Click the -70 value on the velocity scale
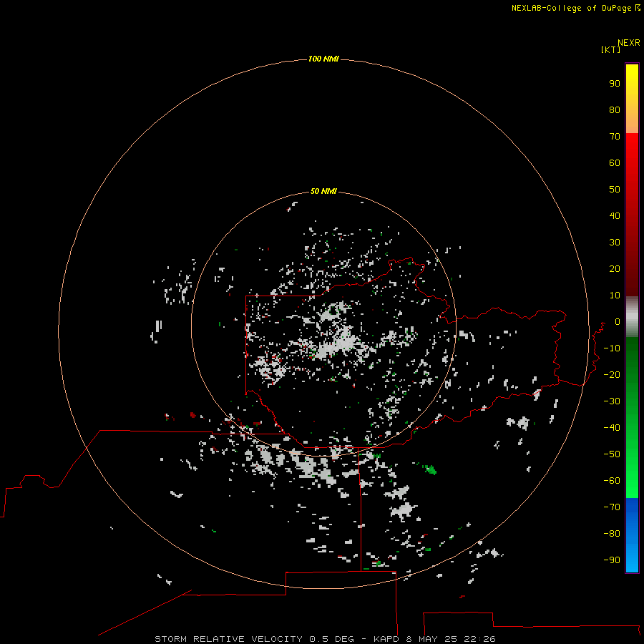Viewport: 644px width, 644px height. click(x=612, y=507)
